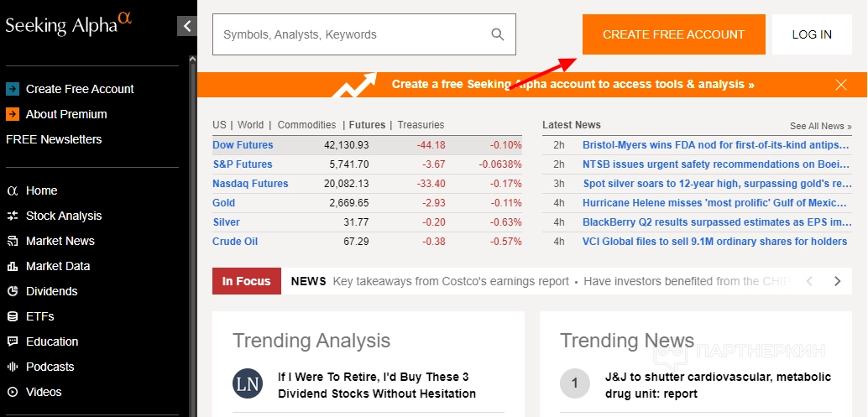Open the Crude Oil quote link

click(235, 242)
